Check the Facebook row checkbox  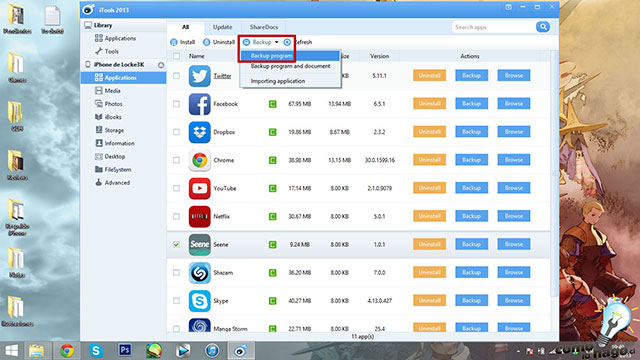pos(176,104)
